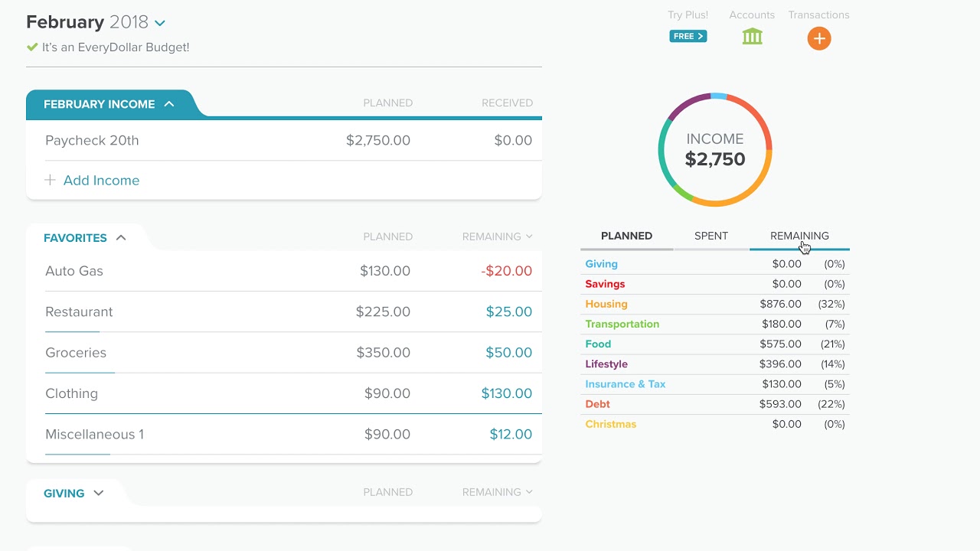980x551 pixels.
Task: Select the Planned tab
Action: [626, 236]
